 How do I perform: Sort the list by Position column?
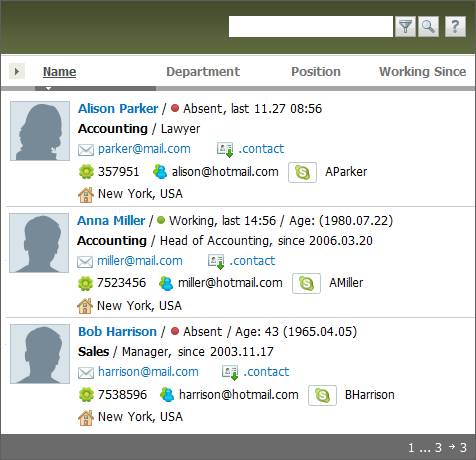pyautogui.click(x=316, y=72)
